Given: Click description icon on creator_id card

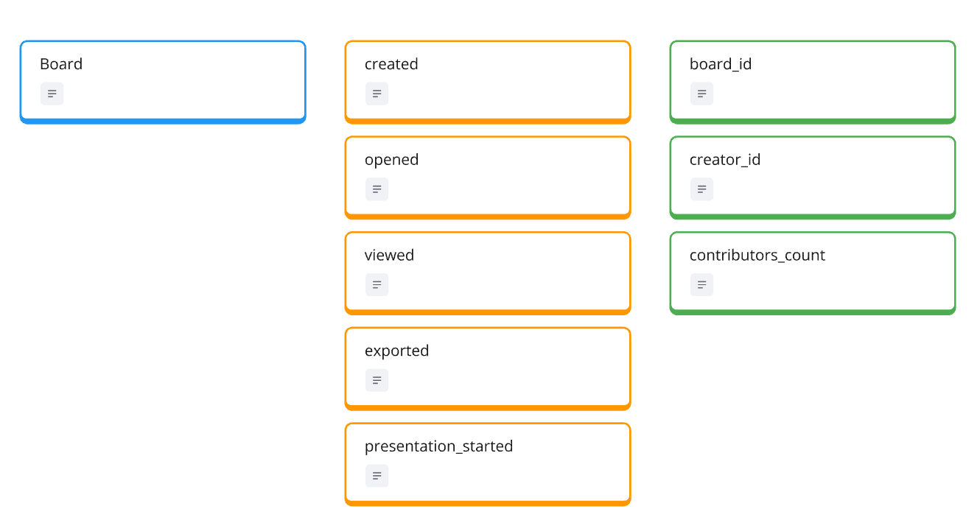Looking at the screenshot, I should click(x=701, y=189).
